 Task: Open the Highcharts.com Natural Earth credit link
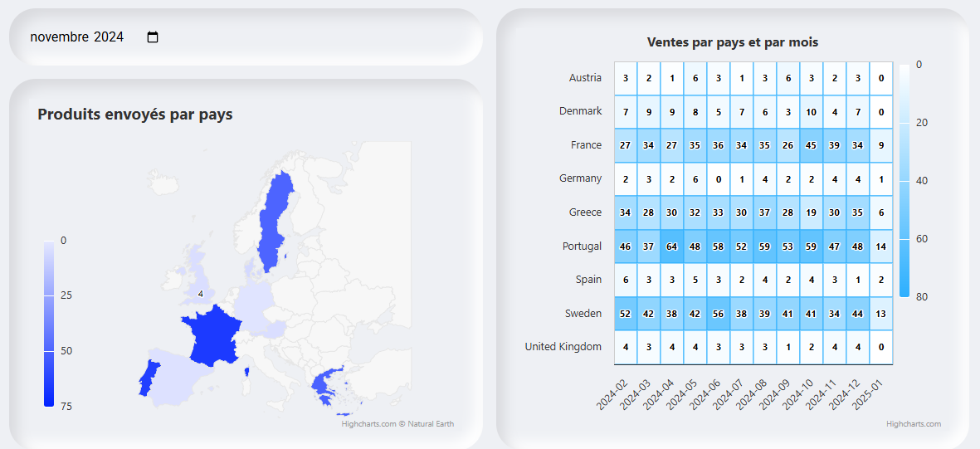point(397,424)
